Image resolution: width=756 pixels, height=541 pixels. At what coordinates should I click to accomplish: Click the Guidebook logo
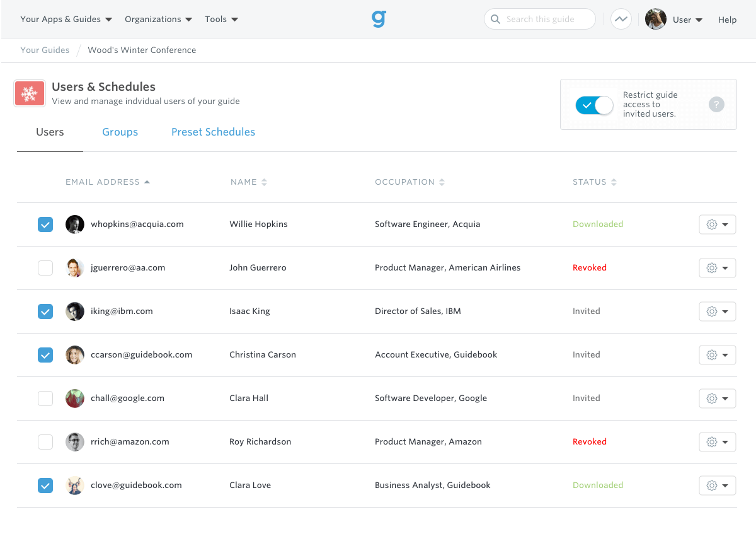(x=378, y=19)
